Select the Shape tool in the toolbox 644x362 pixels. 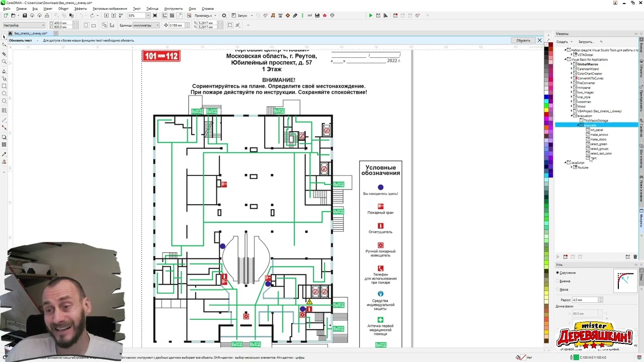click(x=4, y=45)
